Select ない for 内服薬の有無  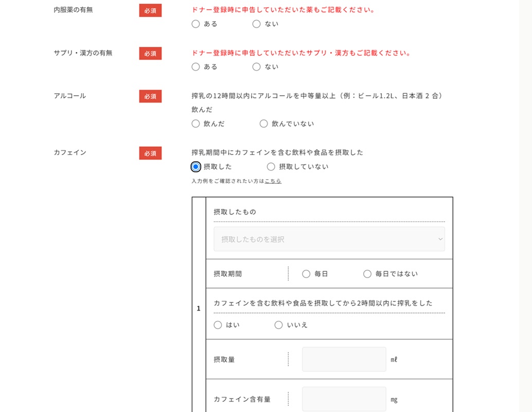click(x=257, y=24)
